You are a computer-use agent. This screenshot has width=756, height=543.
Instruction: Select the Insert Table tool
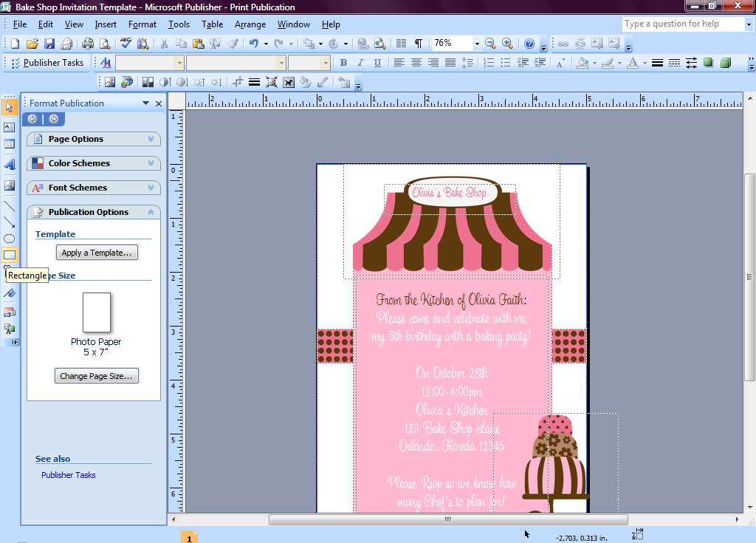point(9,144)
